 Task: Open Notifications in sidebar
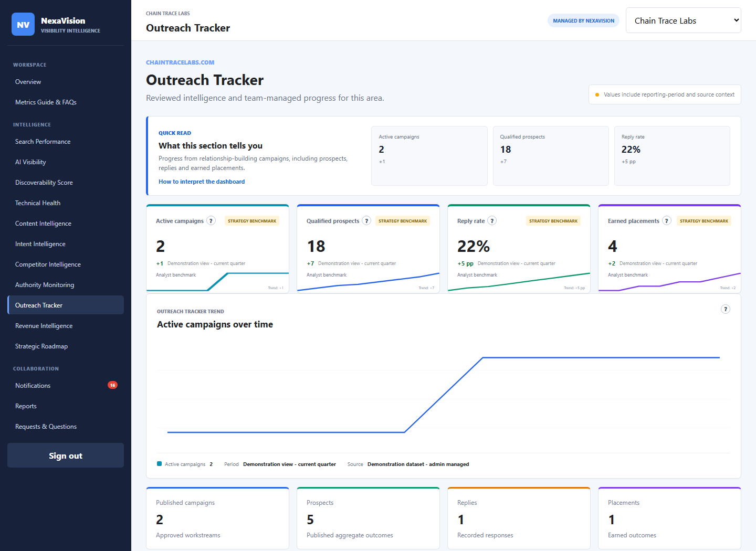(66, 386)
